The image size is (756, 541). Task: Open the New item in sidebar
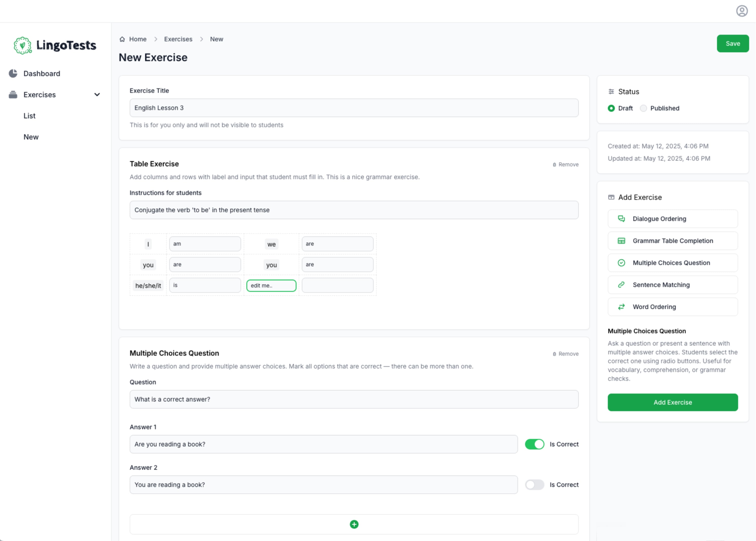pos(31,137)
